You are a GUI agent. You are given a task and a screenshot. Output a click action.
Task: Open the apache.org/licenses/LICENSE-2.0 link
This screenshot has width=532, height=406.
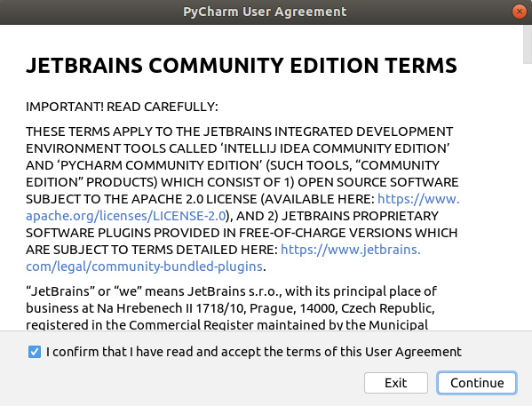click(x=126, y=216)
